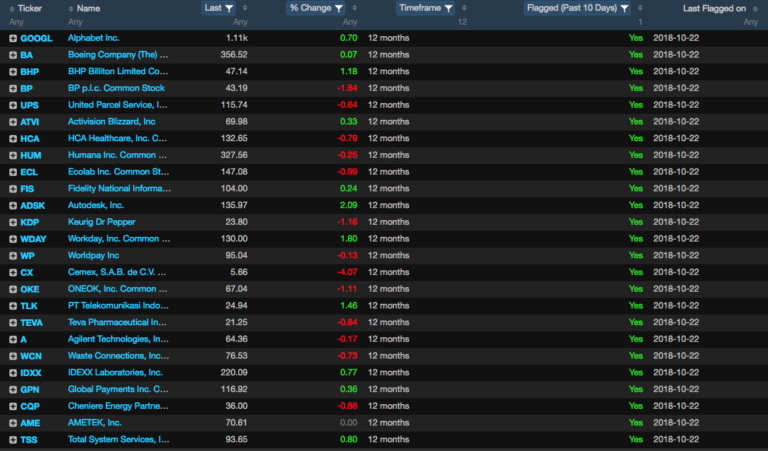Image resolution: width=768 pixels, height=451 pixels.
Task: Click sort arrows next to % Change filter
Action: click(x=354, y=8)
